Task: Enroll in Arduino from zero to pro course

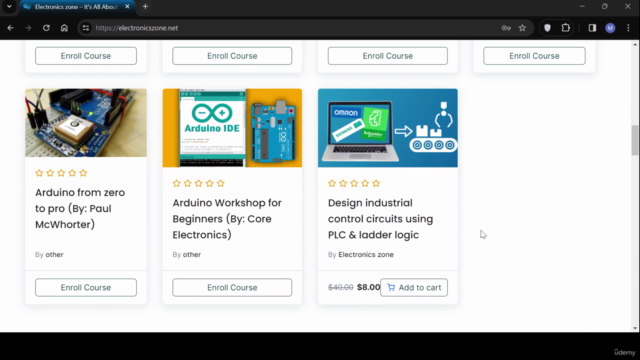Action: tap(86, 287)
